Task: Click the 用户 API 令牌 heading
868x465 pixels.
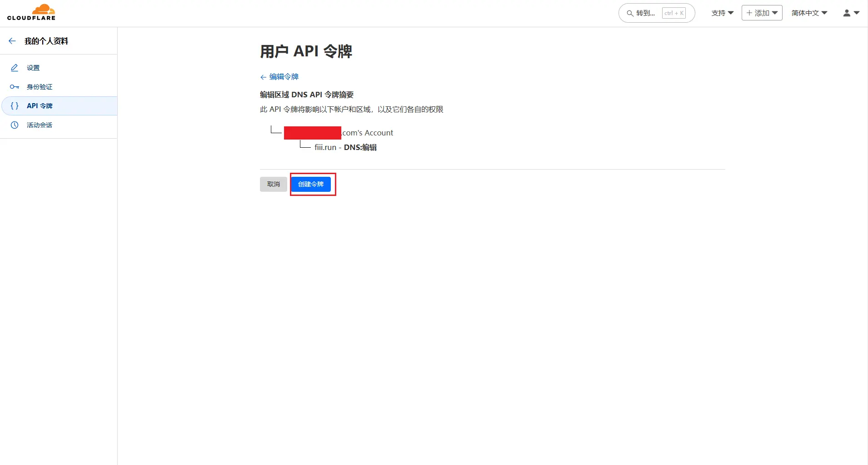Action: (306, 51)
